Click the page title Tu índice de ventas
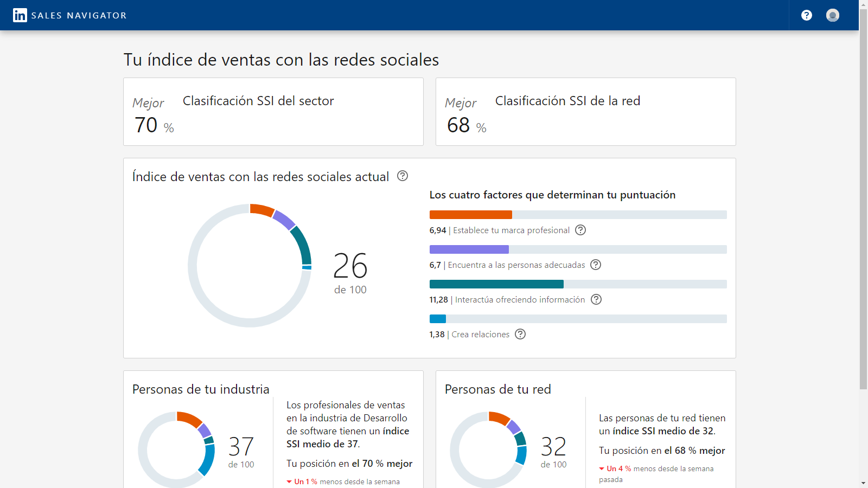868x488 pixels. tap(281, 60)
